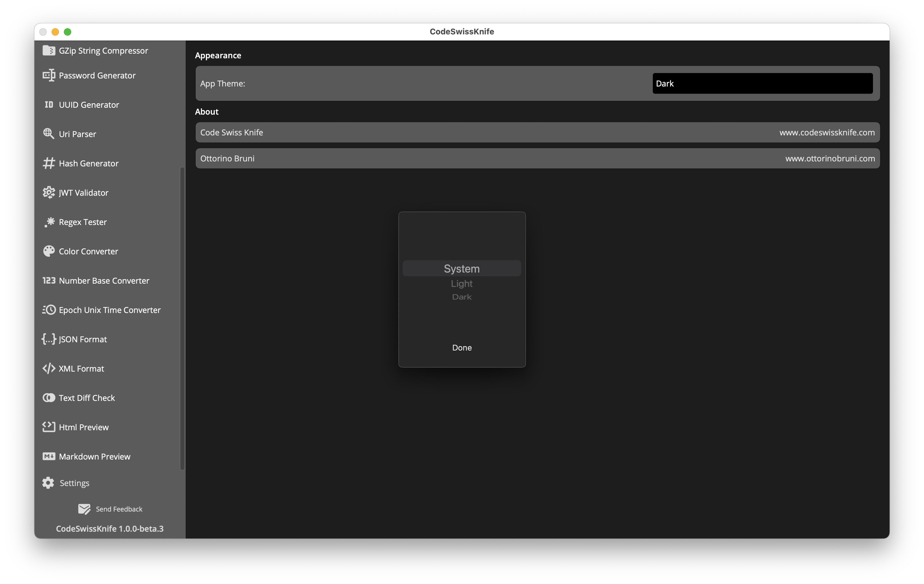The height and width of the screenshot is (584, 924).
Task: Click the About section heading
Action: (x=206, y=112)
